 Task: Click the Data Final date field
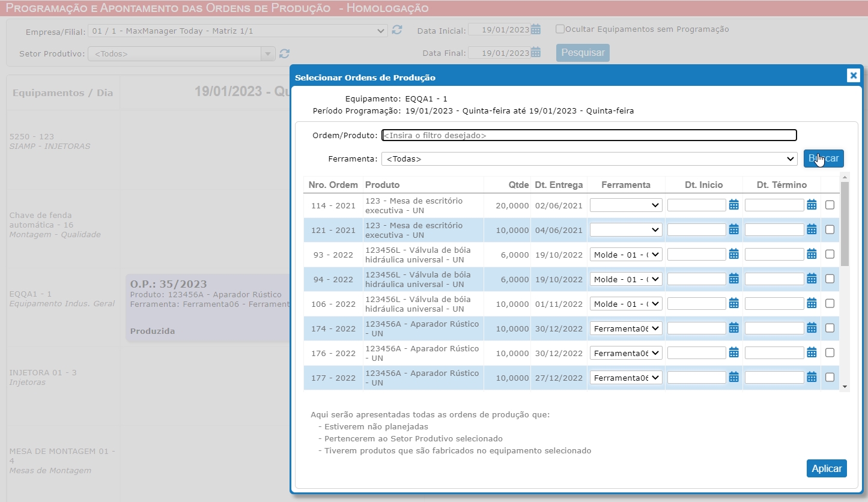[499, 53]
